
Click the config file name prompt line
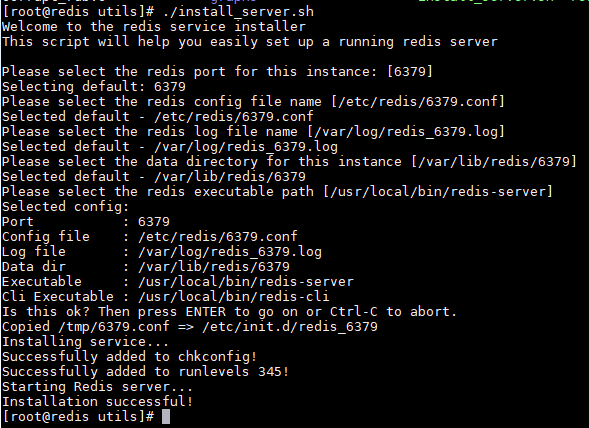[x=253, y=102]
